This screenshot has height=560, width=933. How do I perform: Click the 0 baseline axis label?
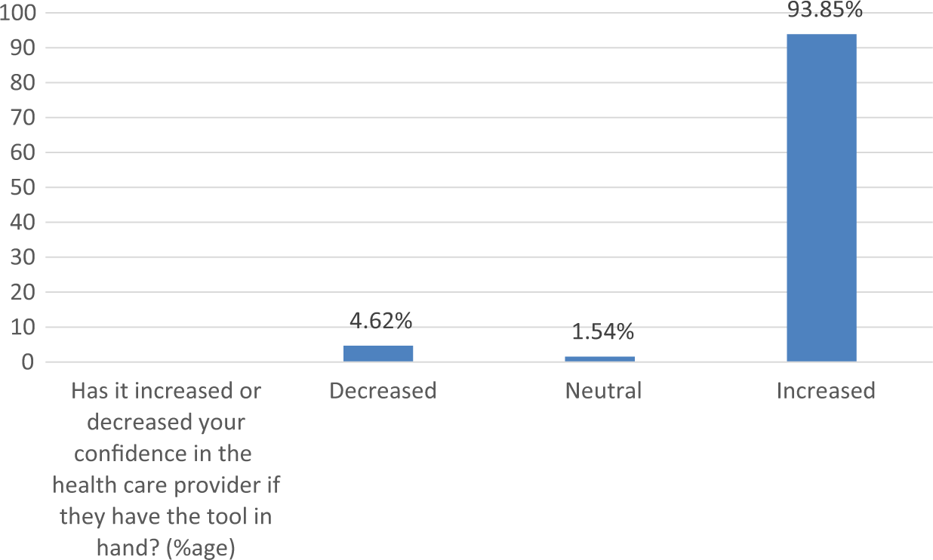click(x=29, y=362)
